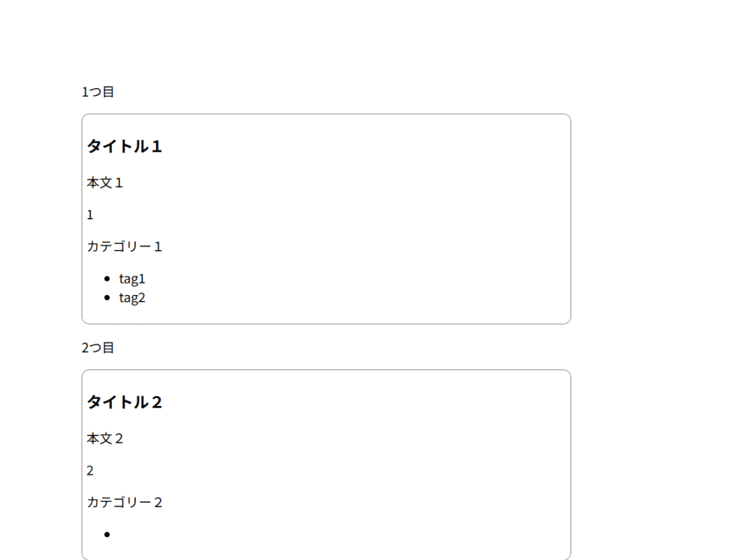The width and height of the screenshot is (733, 560).
Task: Select the "tag2" list item
Action: tap(132, 298)
